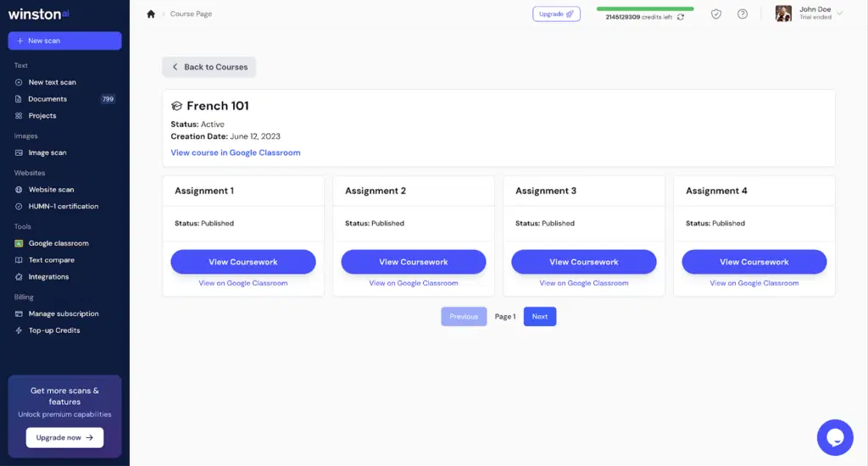Click View on Google Classroom under Assignment 1

pyautogui.click(x=242, y=283)
